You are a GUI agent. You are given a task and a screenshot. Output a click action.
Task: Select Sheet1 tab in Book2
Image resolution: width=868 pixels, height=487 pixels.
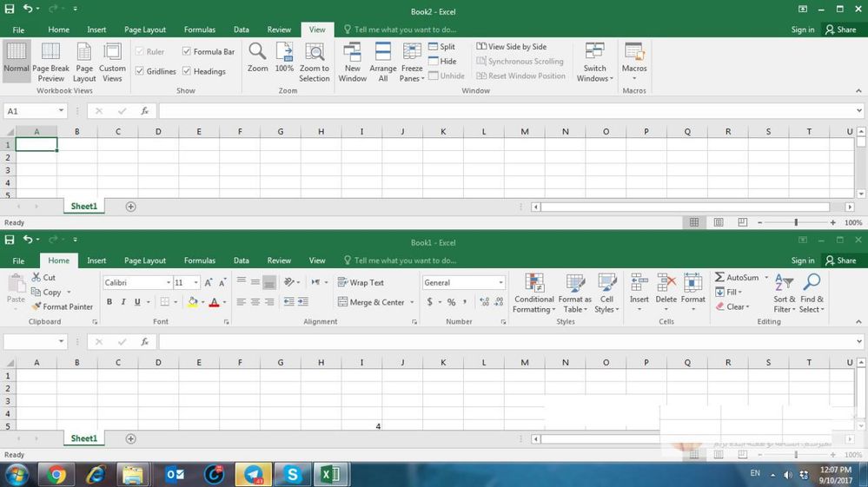(83, 207)
